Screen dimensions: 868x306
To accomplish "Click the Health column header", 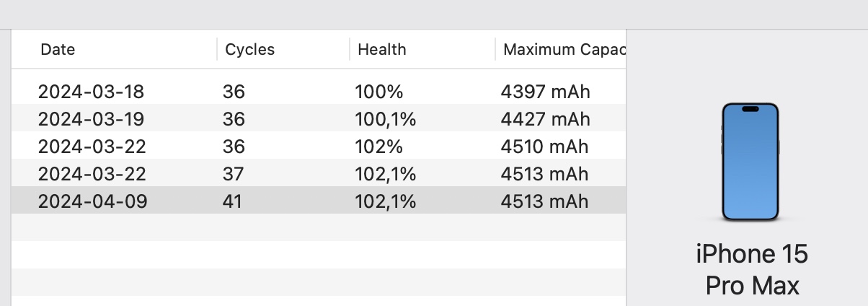I will coord(382,50).
